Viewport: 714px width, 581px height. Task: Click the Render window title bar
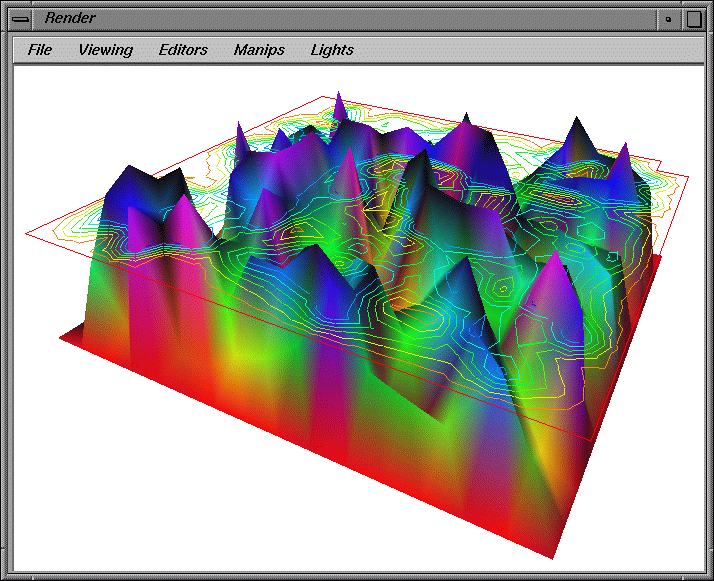344,19
